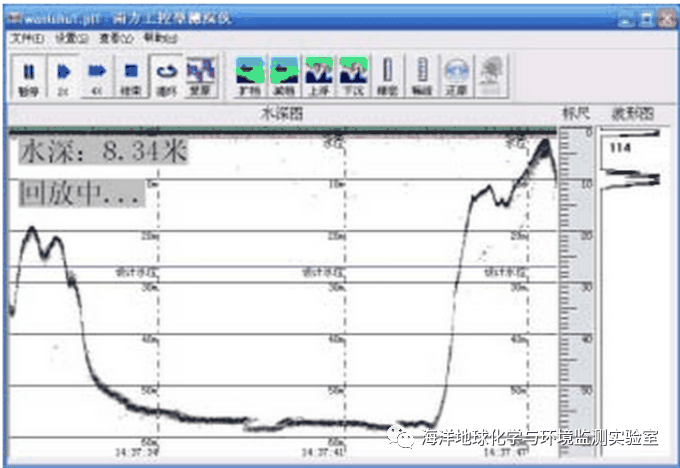680x468 pixels.
Task: Pause the echo sounder playback
Action: click(x=28, y=75)
